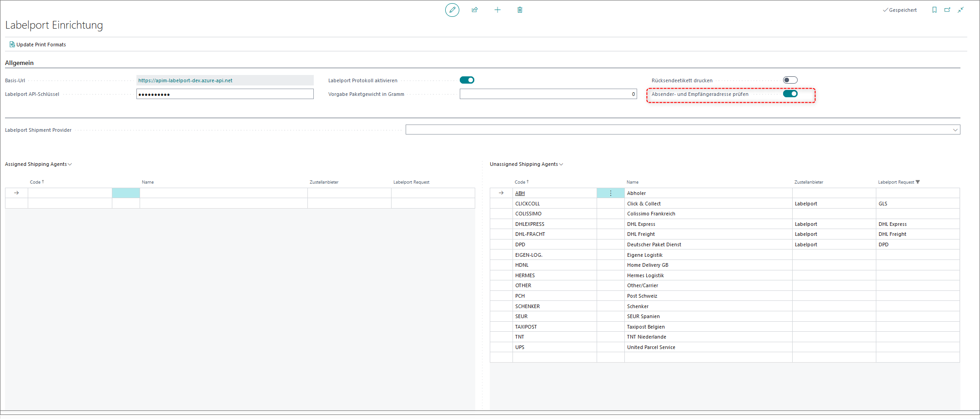Screen dimensions: 980x419
Task: Click Zustellanbieter header in Unassigned agents
Action: [x=809, y=182]
